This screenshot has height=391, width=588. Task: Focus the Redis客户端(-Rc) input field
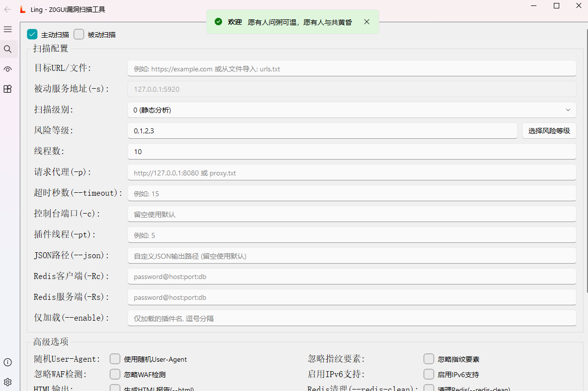coord(352,277)
